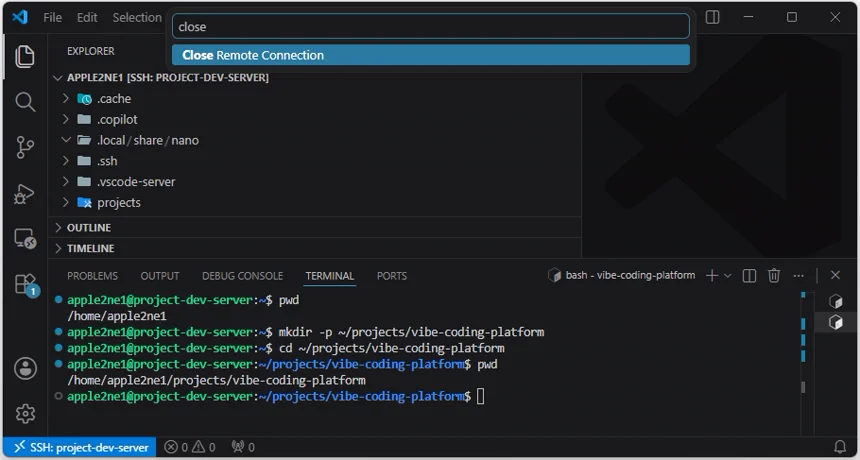Screen dimensions: 860x460
Task: Open the File menu
Action: [x=52, y=18]
